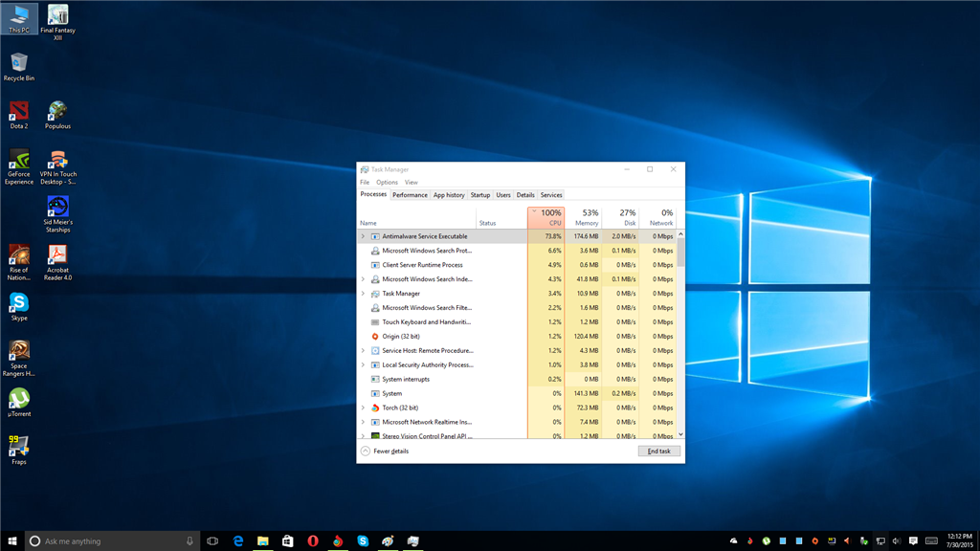980x551 pixels.
Task: Expand the Torch (32 bit) process group
Action: point(364,408)
